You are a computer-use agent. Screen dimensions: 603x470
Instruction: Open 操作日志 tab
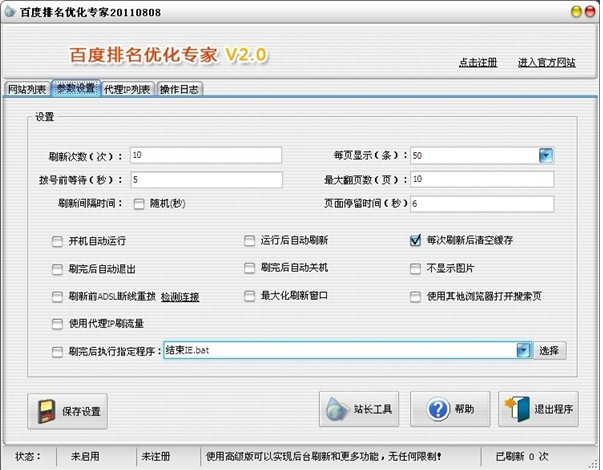179,89
